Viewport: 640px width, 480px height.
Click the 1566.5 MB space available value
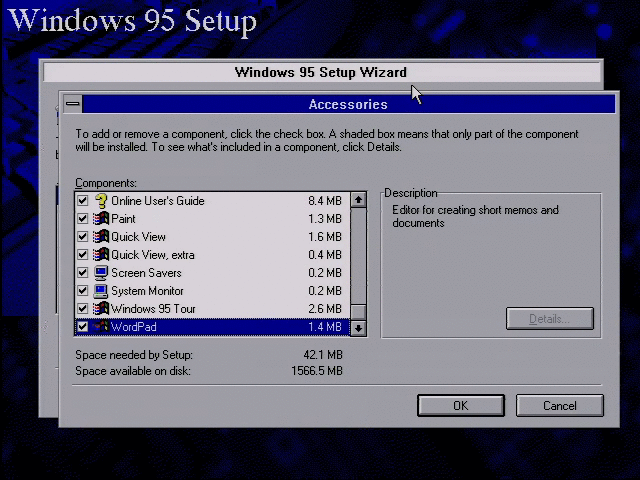(x=317, y=371)
